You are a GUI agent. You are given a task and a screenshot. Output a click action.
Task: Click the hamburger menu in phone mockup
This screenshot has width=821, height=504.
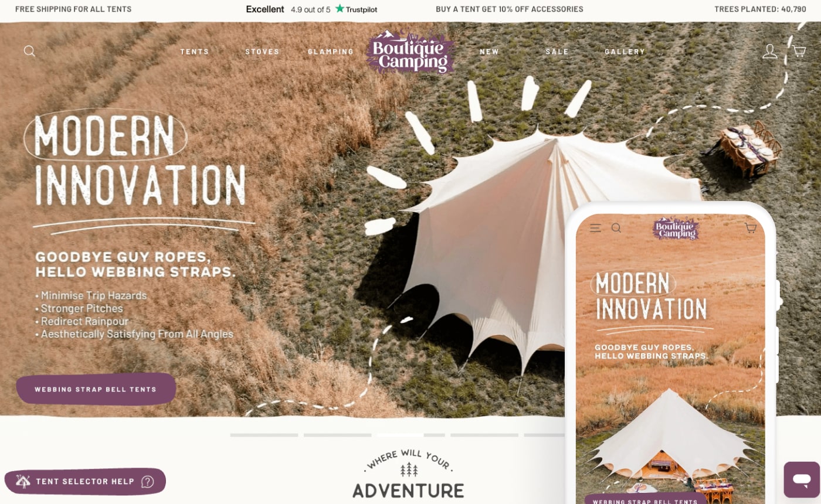595,228
